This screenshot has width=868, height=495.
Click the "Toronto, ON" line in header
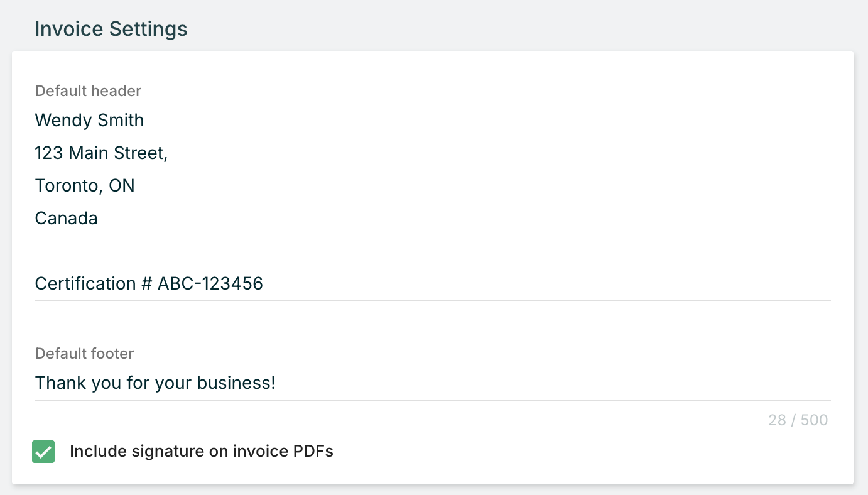coord(85,185)
